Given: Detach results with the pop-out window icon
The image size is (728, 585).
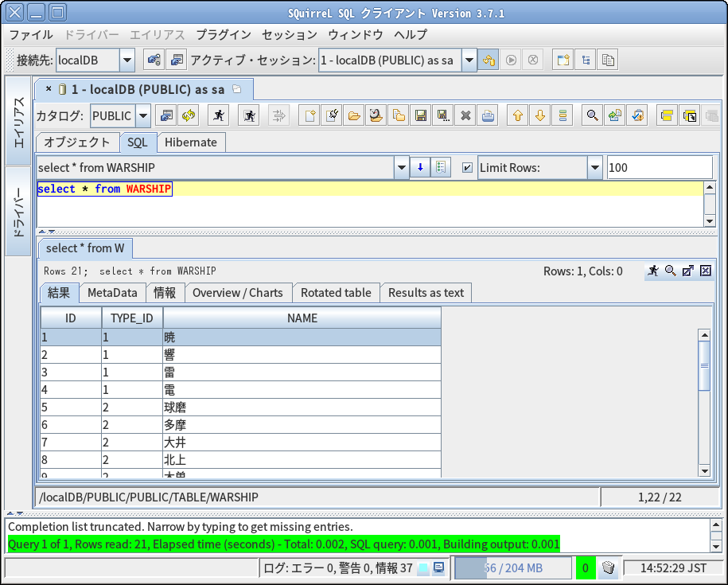Looking at the screenshot, I should (x=687, y=271).
